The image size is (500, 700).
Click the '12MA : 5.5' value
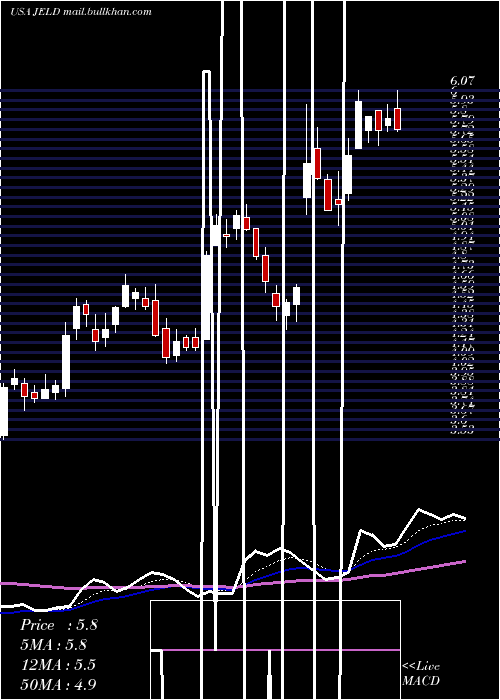coord(58,665)
